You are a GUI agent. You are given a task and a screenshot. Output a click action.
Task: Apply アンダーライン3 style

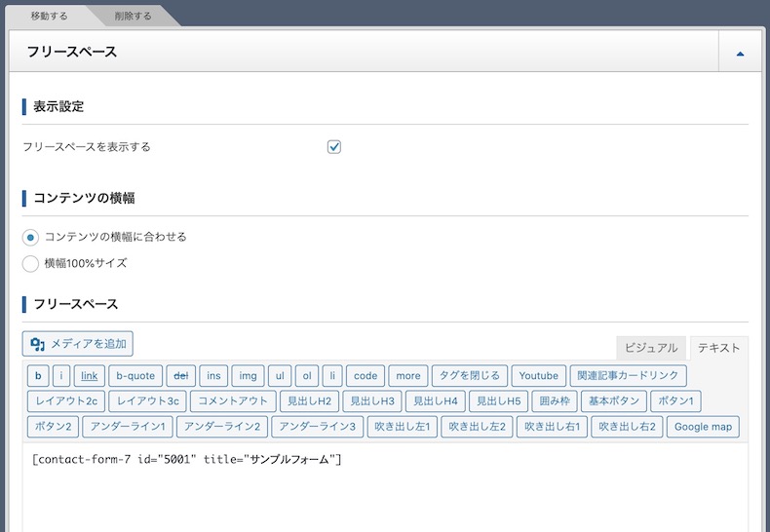pyautogui.click(x=317, y=427)
